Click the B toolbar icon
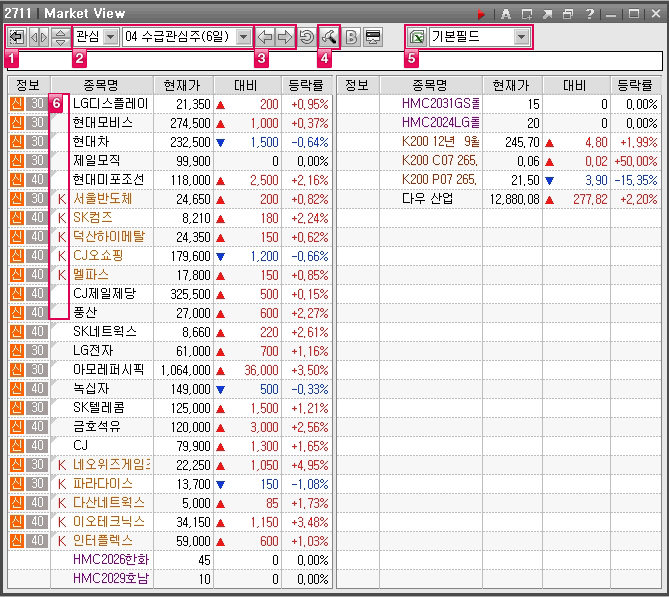The width and height of the screenshot is (669, 597). tap(352, 37)
